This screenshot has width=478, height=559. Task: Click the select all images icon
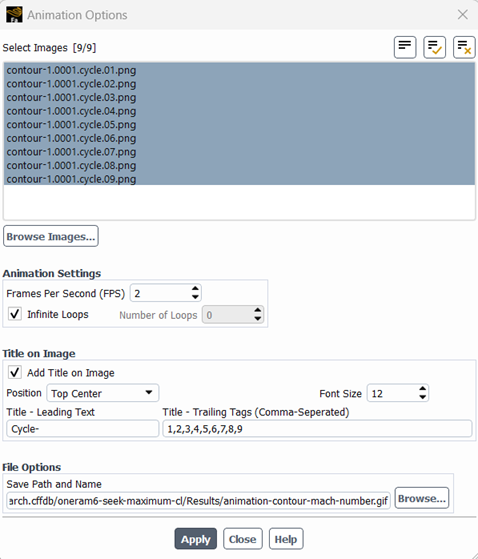(435, 47)
